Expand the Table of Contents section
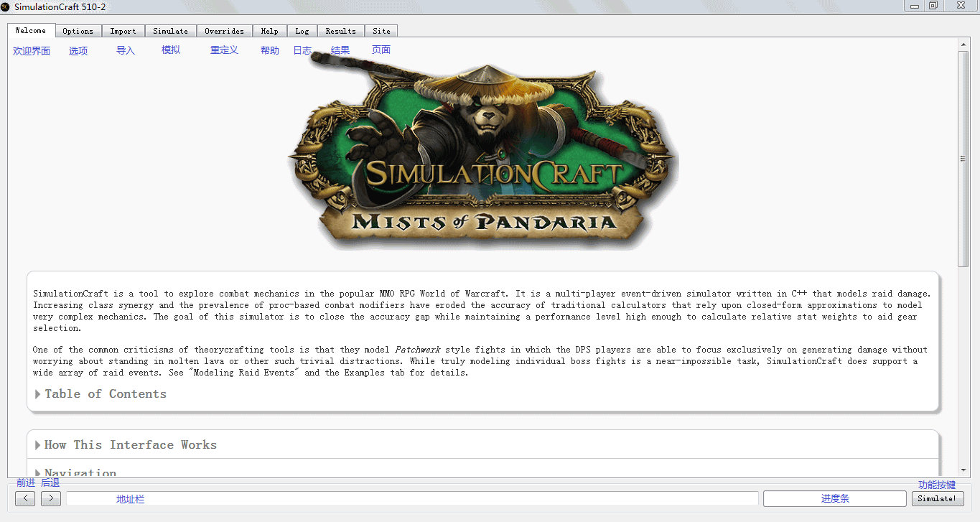This screenshot has width=980, height=522. [101, 393]
